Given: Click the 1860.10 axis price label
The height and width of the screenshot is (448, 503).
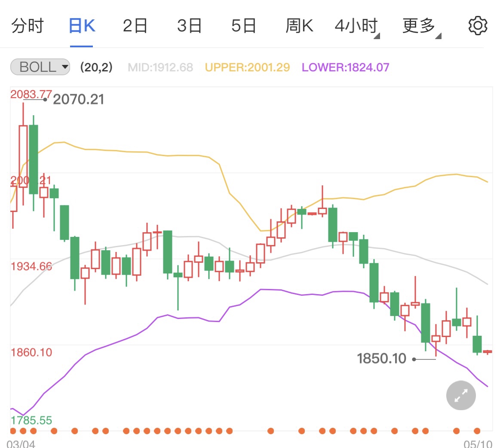Looking at the screenshot, I should (31, 353).
